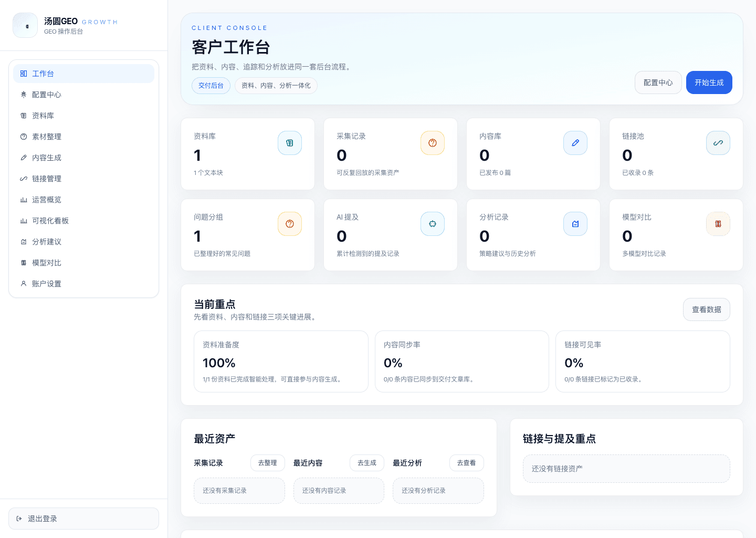Click the blue 开始生成 button
The width and height of the screenshot is (756, 538).
click(709, 82)
